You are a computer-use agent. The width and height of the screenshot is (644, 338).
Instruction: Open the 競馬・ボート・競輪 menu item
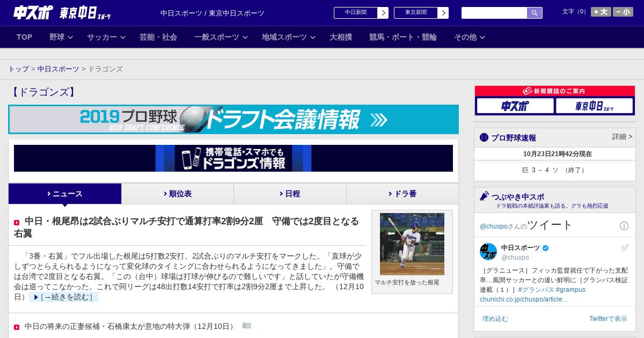(403, 37)
